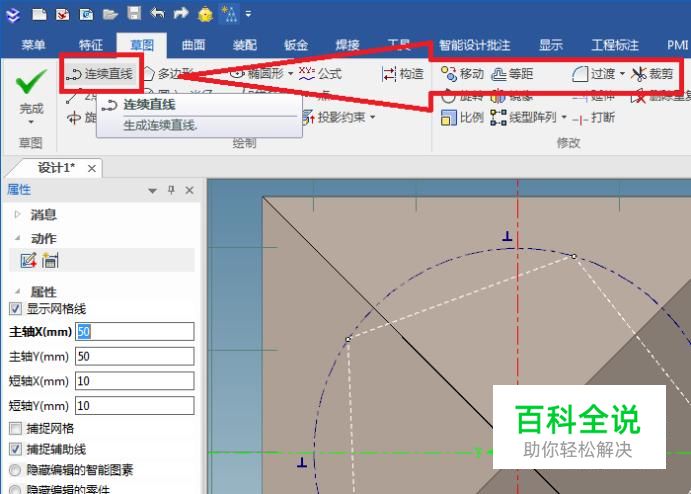Click the red-arrow document icon in quick toolbar
The image size is (691, 494).
click(x=63, y=14)
